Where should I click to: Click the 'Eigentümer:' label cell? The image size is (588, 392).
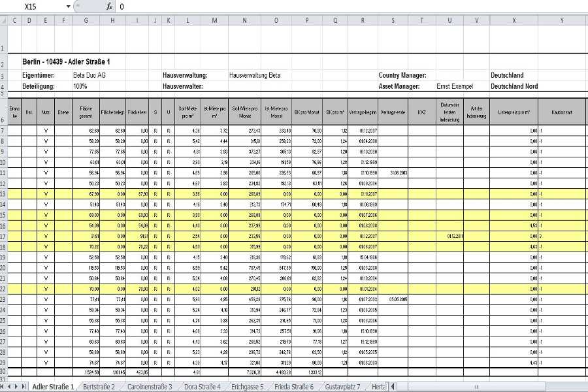[39, 75]
